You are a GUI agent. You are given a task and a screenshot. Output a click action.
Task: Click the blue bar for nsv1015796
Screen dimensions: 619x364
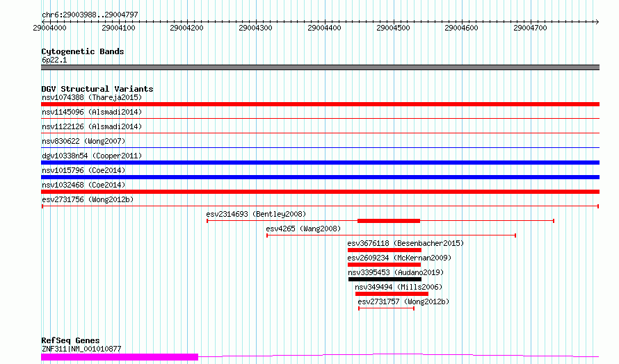[320, 177]
